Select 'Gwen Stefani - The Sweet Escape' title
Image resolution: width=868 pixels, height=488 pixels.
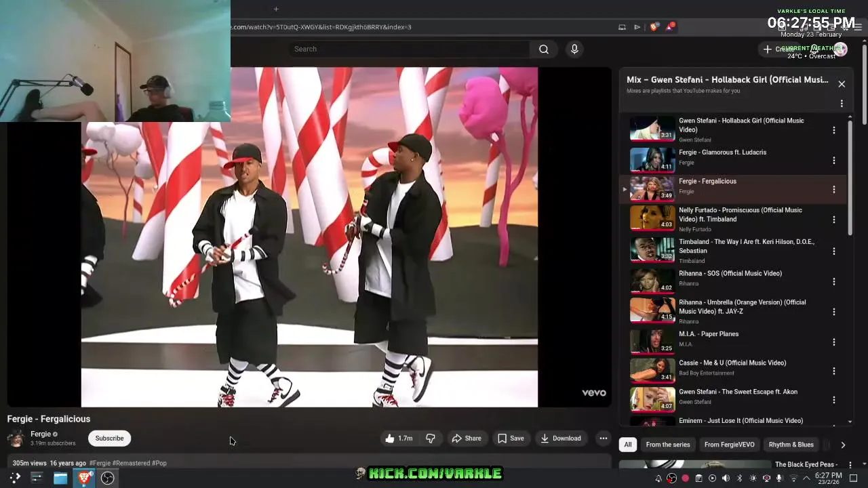point(738,392)
